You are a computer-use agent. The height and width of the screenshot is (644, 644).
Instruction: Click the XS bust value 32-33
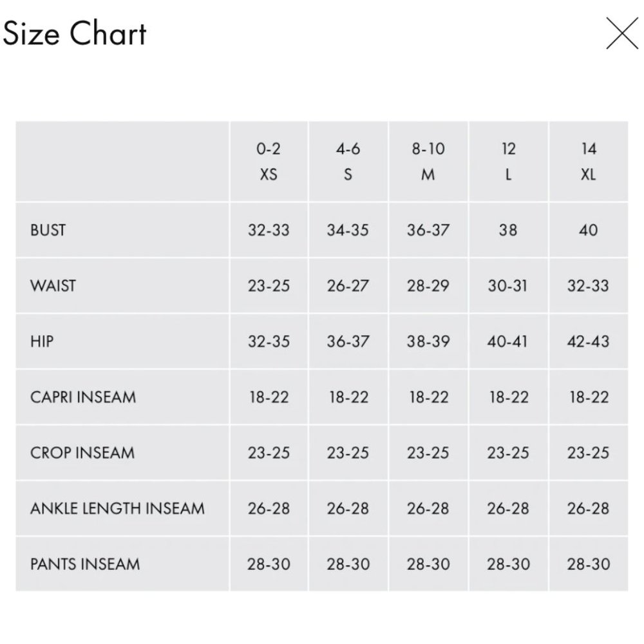pos(269,230)
